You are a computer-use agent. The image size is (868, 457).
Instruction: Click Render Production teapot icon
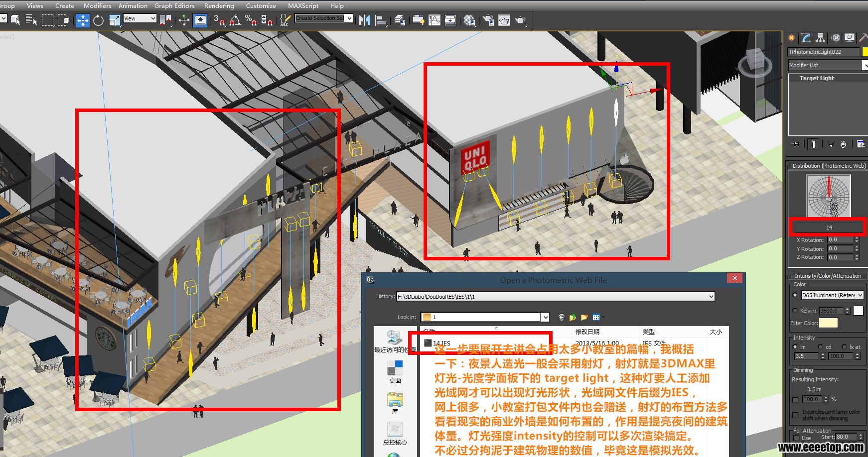point(521,20)
